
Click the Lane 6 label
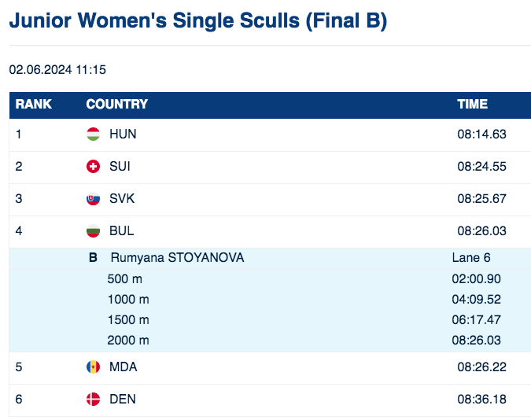pyautogui.click(x=471, y=258)
